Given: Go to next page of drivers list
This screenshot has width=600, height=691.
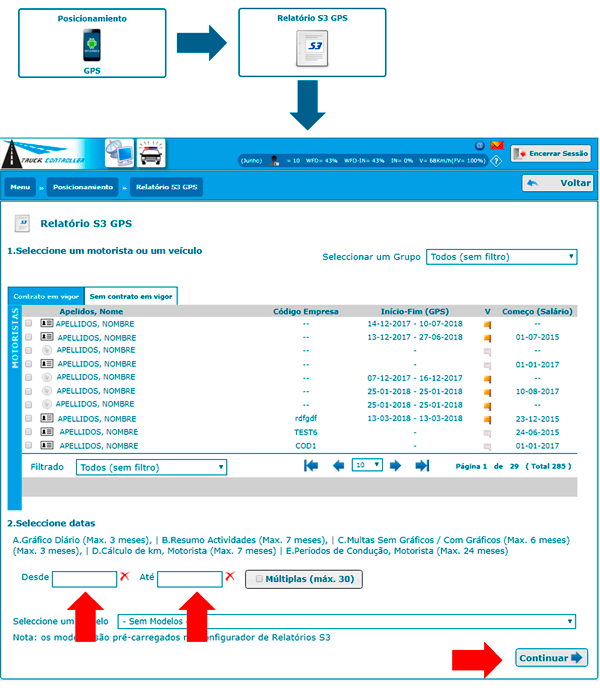Looking at the screenshot, I should point(396,466).
